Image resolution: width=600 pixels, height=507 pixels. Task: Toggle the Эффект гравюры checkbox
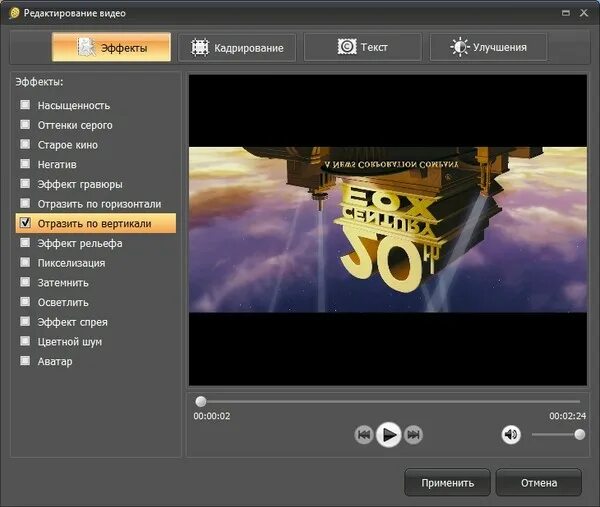[x=25, y=183]
